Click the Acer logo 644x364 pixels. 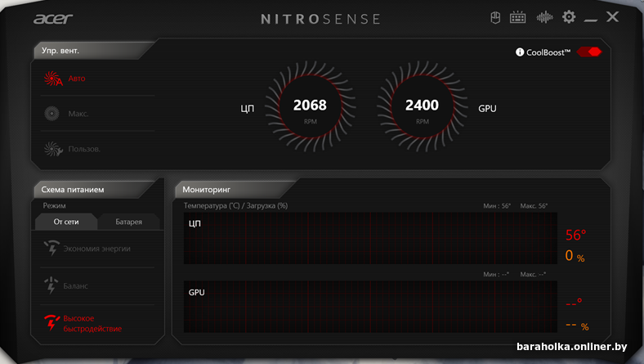[53, 19]
